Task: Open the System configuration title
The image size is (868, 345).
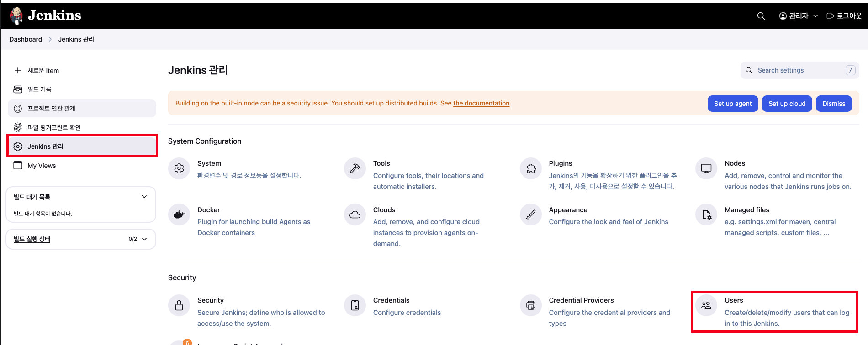Action: [x=209, y=163]
